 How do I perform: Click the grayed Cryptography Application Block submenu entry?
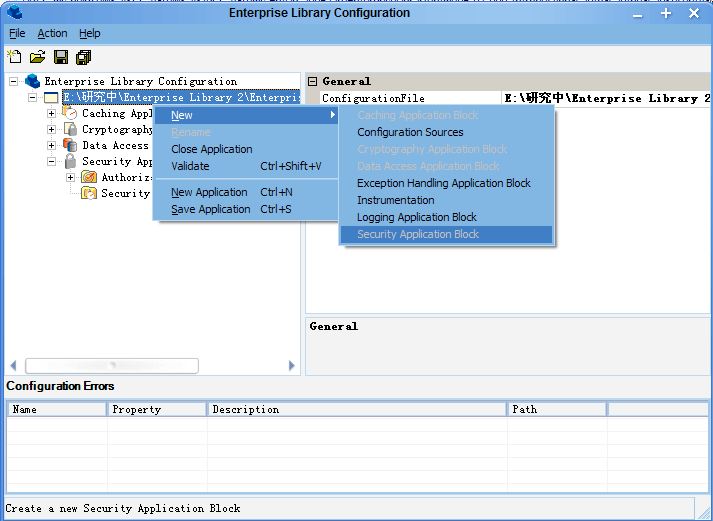447,149
